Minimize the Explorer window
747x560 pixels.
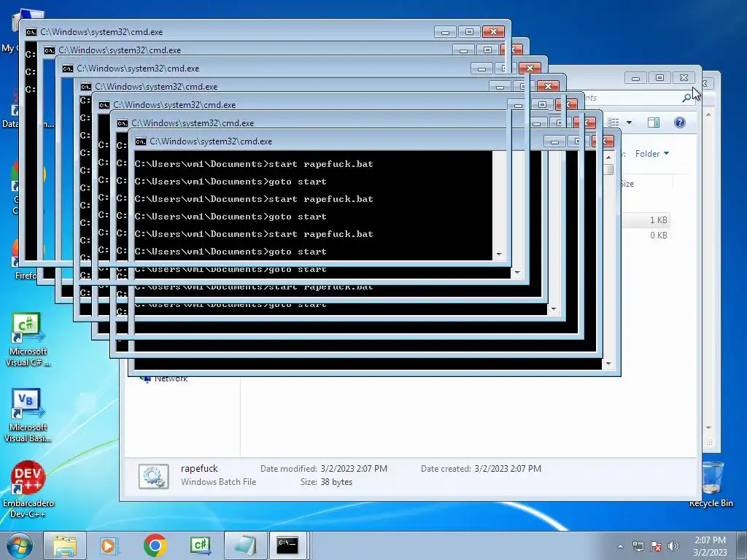point(636,77)
